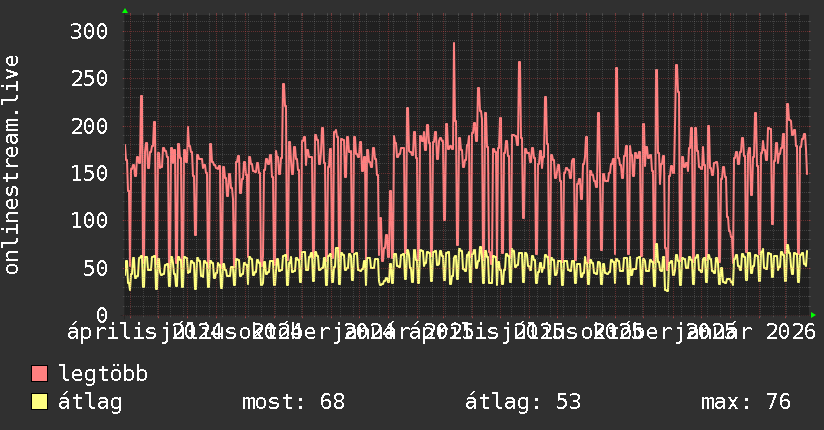The width and height of the screenshot is (824, 430).
Task: Click the átlag: 53 statistic
Action: click(x=523, y=402)
